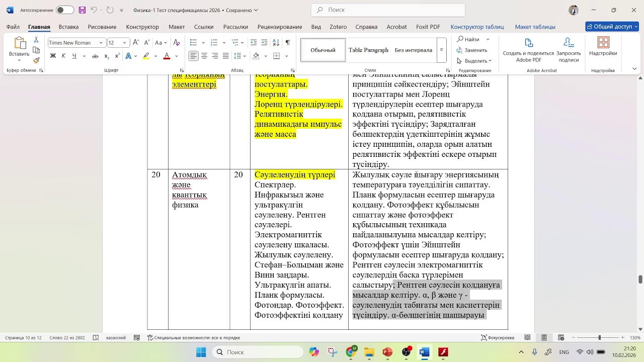Click Создать и поделиться Adobe PDF
This screenshot has width=644, height=362.
pyautogui.click(x=528, y=50)
